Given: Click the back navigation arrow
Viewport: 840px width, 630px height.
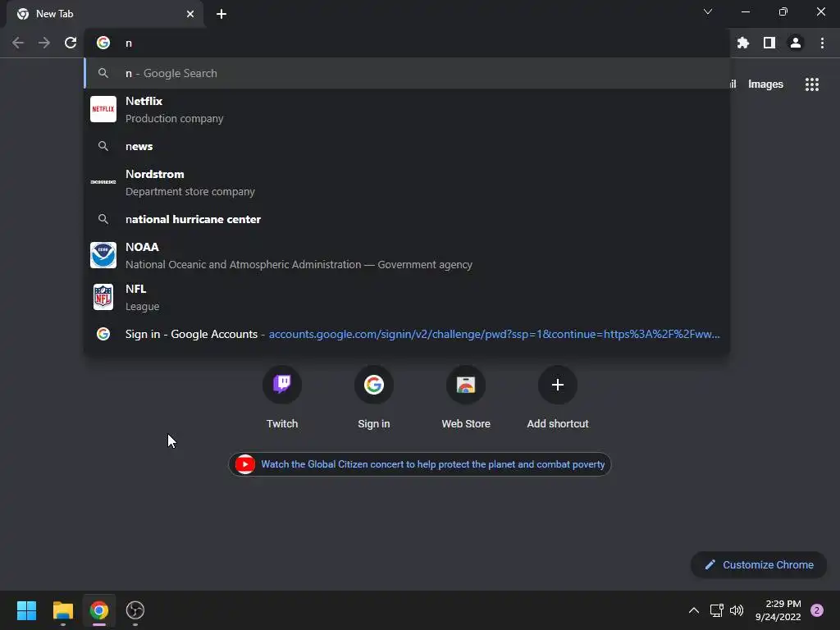Looking at the screenshot, I should coord(18,43).
